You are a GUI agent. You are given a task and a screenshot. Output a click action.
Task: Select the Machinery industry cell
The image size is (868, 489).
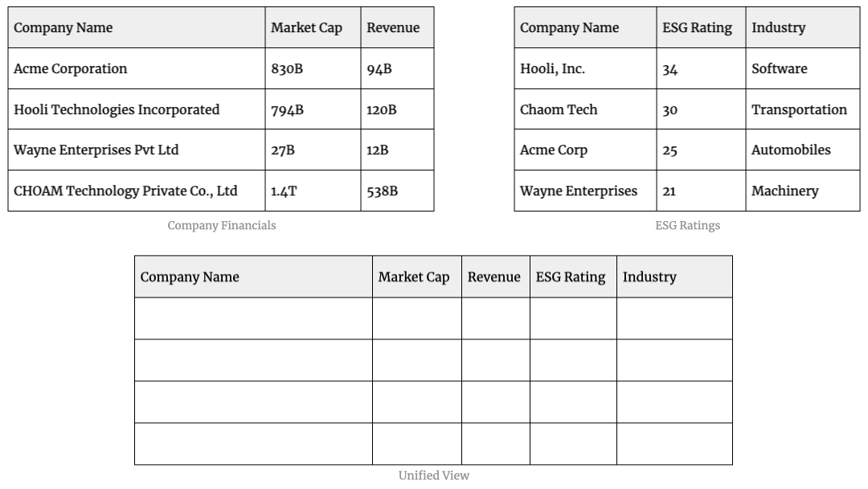[803, 191]
